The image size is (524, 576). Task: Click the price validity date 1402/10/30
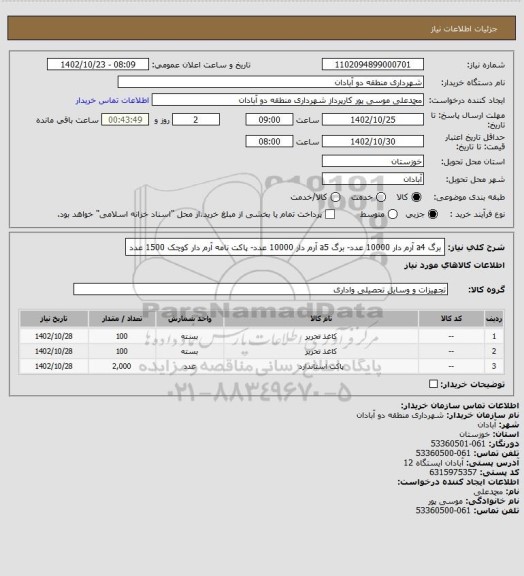(373, 141)
